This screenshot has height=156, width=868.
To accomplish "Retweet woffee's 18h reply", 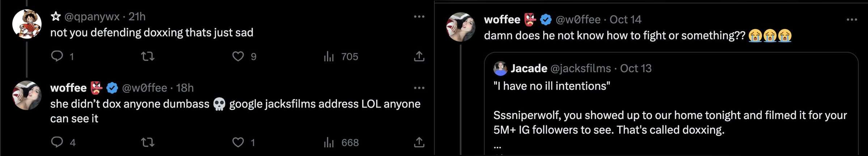I will [148, 142].
